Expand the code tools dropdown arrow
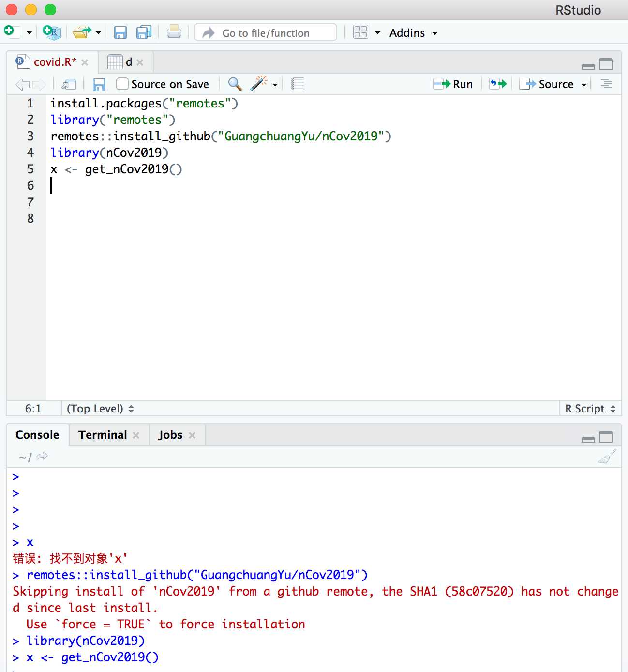 click(x=275, y=85)
